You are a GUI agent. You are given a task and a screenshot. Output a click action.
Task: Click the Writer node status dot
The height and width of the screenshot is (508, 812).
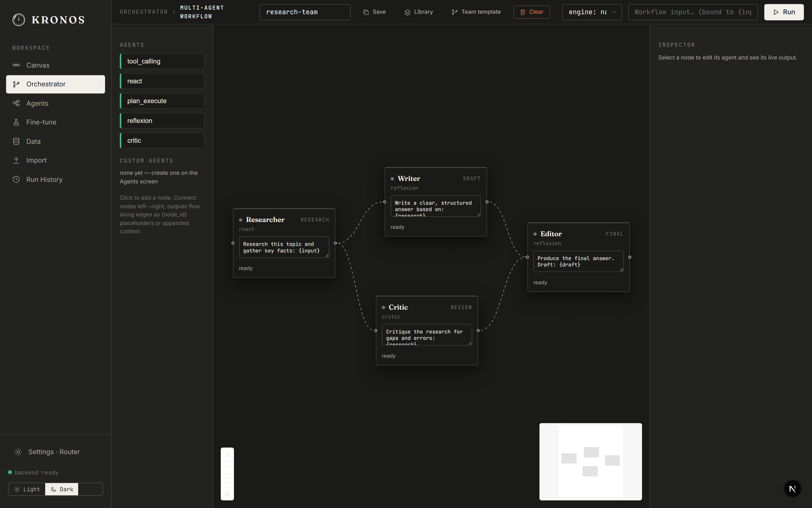tap(392, 179)
